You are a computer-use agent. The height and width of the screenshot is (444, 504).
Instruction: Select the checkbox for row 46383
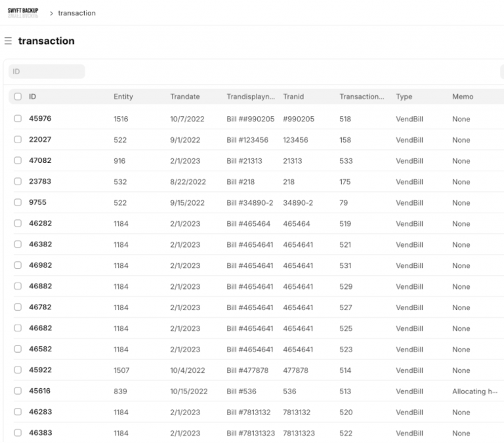coord(18,432)
